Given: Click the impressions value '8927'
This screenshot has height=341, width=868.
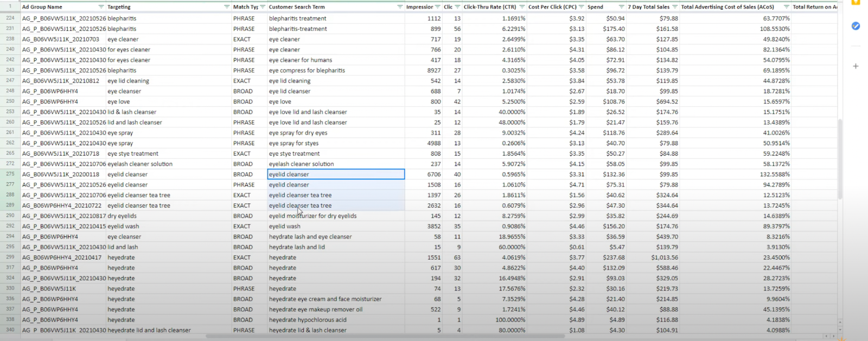Looking at the screenshot, I should pos(434,70).
